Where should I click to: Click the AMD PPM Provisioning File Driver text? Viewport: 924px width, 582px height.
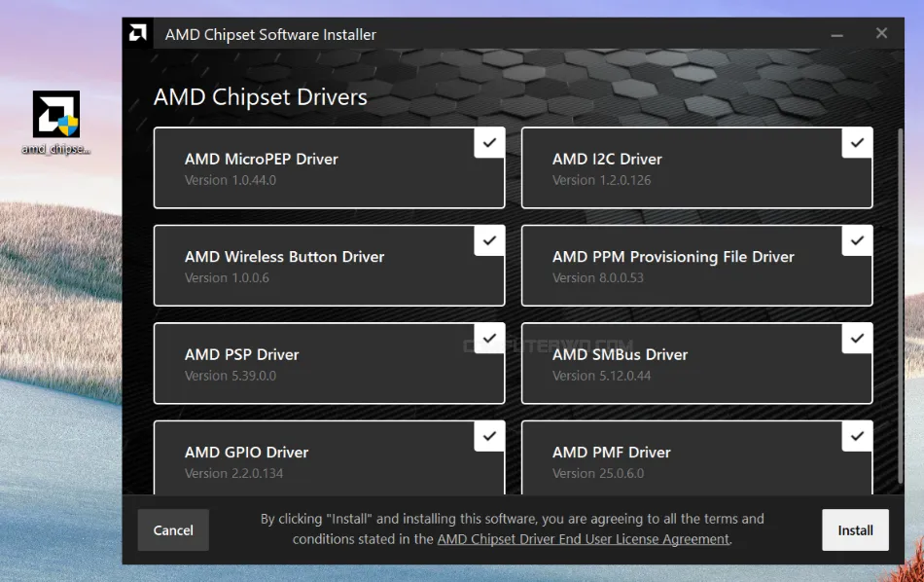pos(673,257)
